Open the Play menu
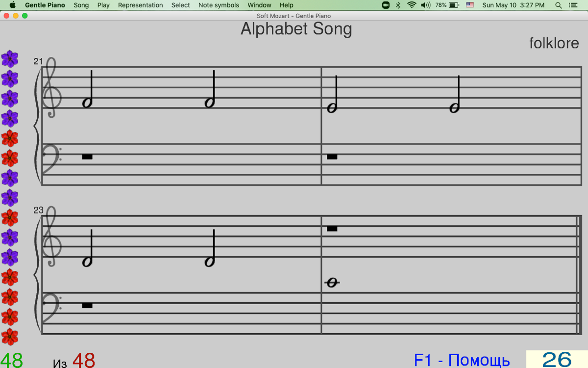The width and height of the screenshot is (588, 368). point(103,5)
